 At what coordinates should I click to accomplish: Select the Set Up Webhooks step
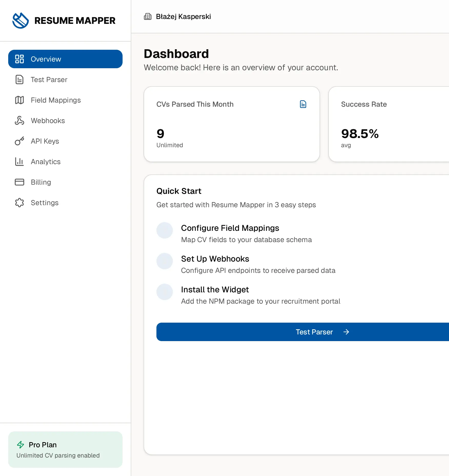[215, 259]
